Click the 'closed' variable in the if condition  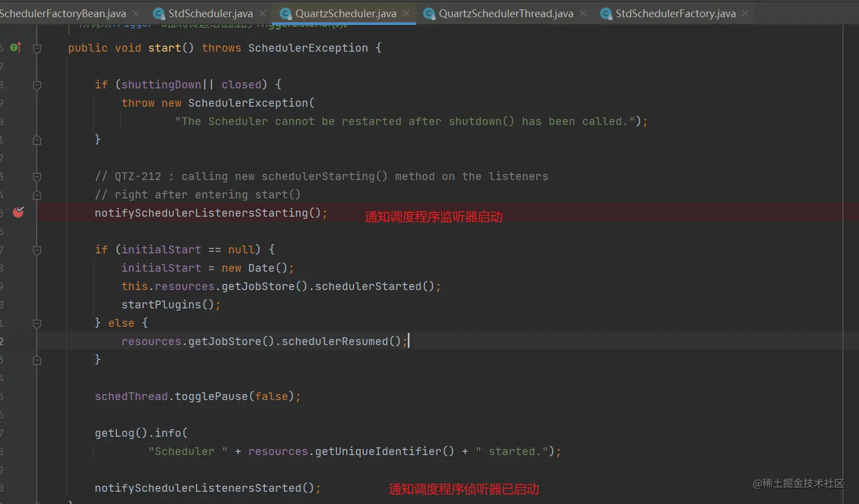tap(241, 85)
